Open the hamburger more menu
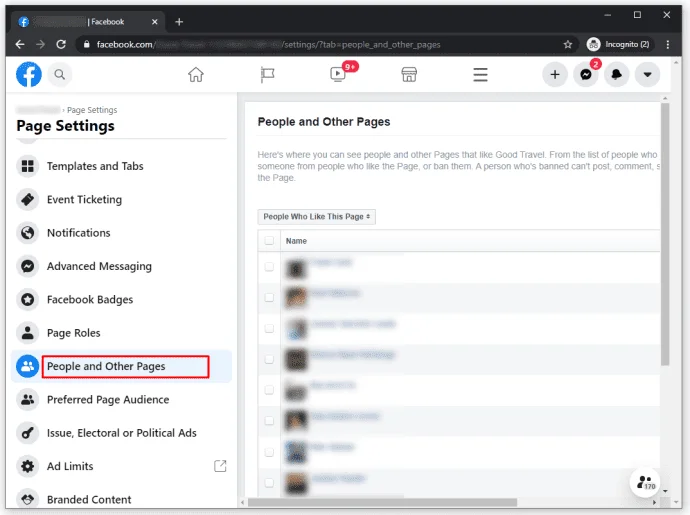Screen dimensions: 690x515 point(480,74)
